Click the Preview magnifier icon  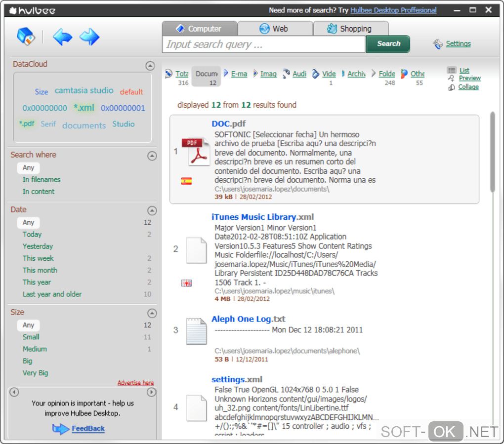coord(452,78)
